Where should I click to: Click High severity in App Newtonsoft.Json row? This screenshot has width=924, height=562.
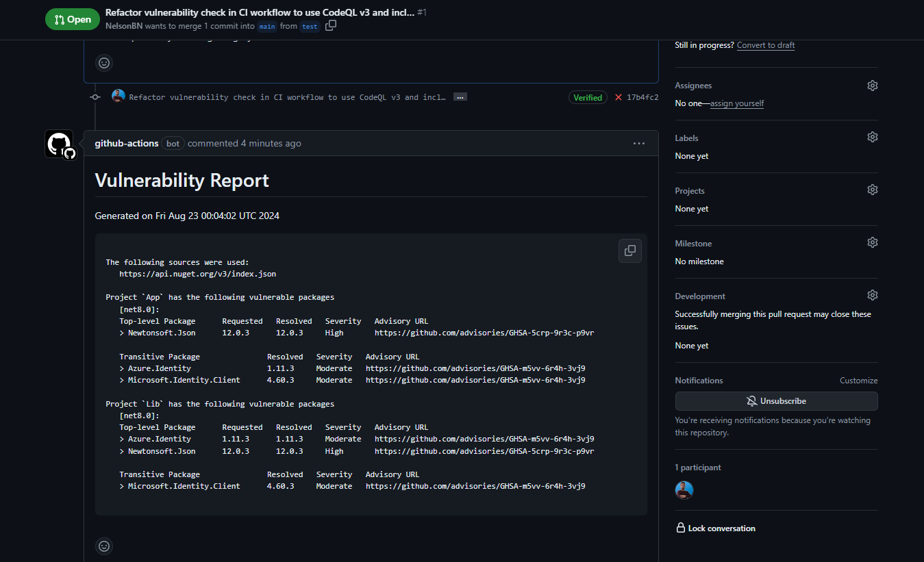pyautogui.click(x=334, y=333)
